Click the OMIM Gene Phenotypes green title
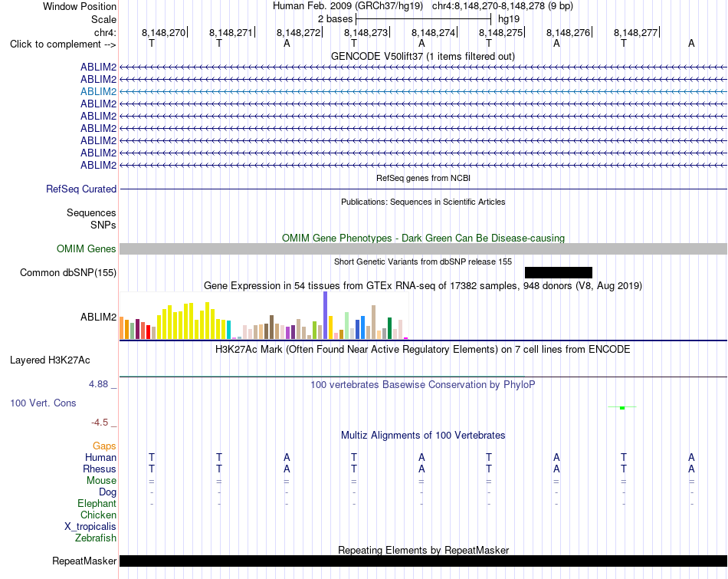 [x=423, y=238]
